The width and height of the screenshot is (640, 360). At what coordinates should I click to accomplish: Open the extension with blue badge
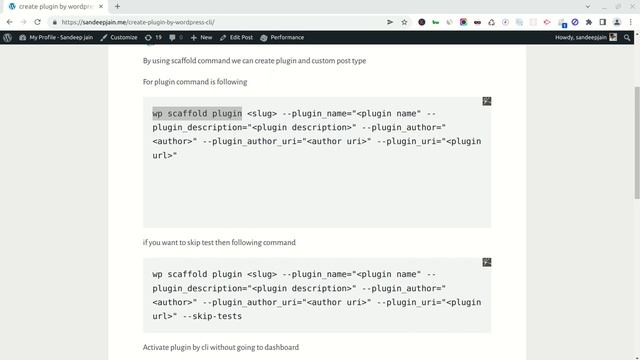562,23
